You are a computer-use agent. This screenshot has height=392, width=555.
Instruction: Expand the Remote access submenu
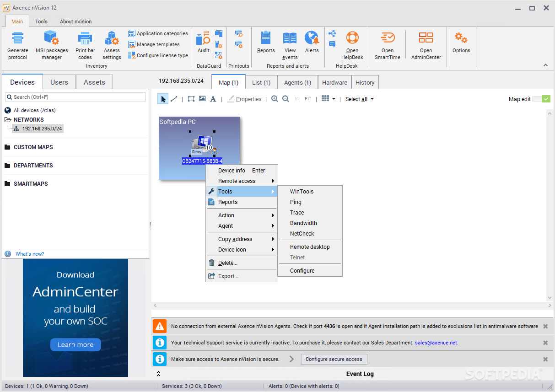tap(242, 181)
